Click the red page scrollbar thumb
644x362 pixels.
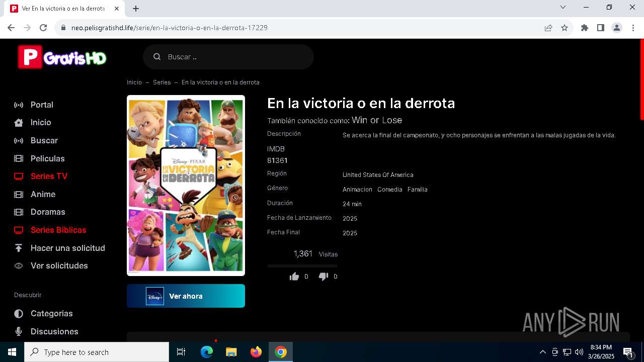coord(642,79)
